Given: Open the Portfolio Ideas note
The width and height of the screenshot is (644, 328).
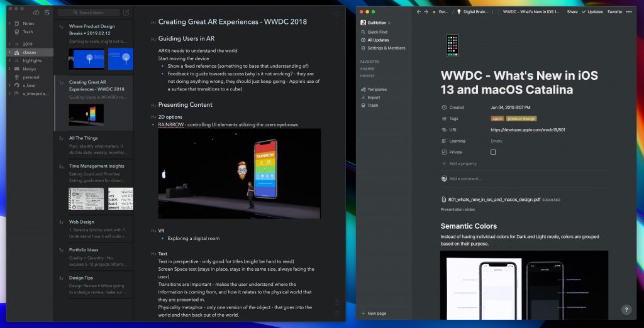Looking at the screenshot, I should point(94,256).
